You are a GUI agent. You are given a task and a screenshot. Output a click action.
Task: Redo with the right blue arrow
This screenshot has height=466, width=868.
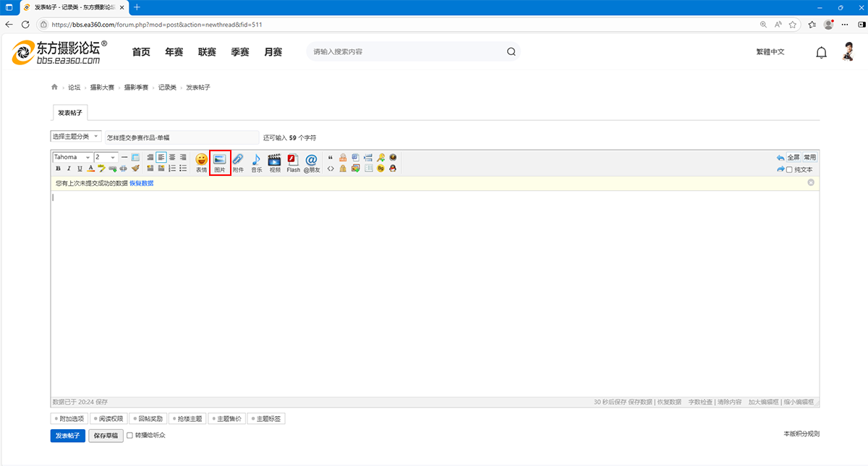click(x=780, y=169)
